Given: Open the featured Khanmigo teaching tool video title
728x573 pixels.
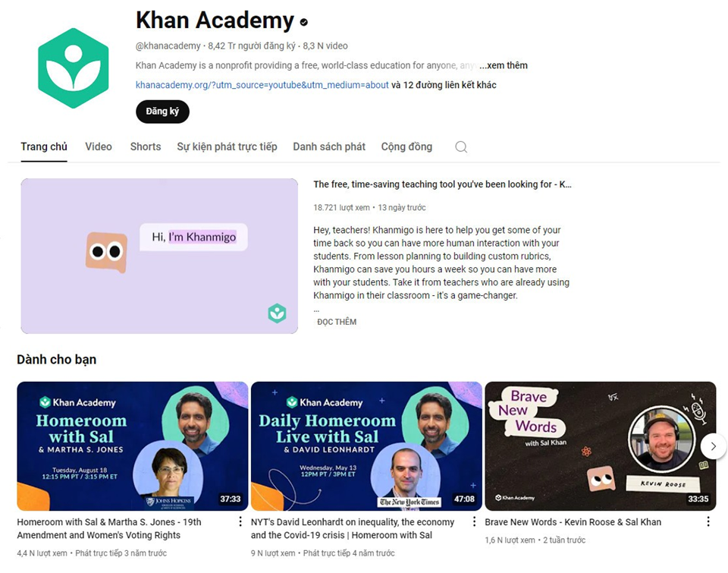Looking at the screenshot, I should [442, 184].
